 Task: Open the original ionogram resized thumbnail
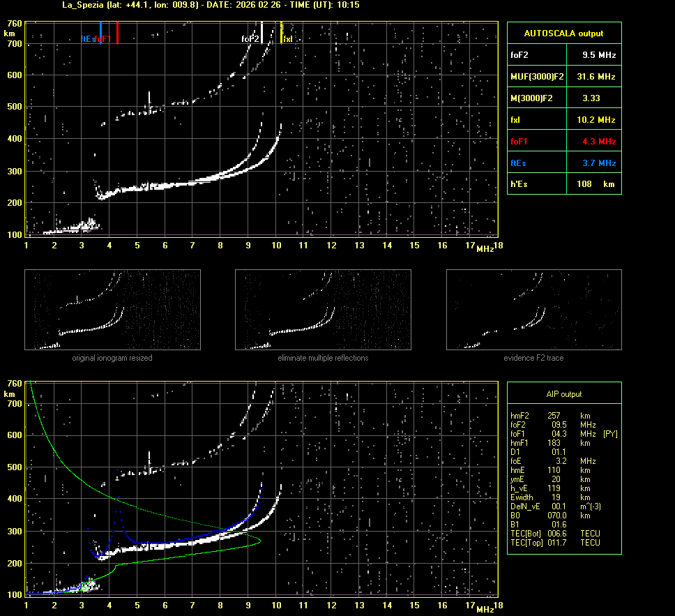[x=112, y=310]
